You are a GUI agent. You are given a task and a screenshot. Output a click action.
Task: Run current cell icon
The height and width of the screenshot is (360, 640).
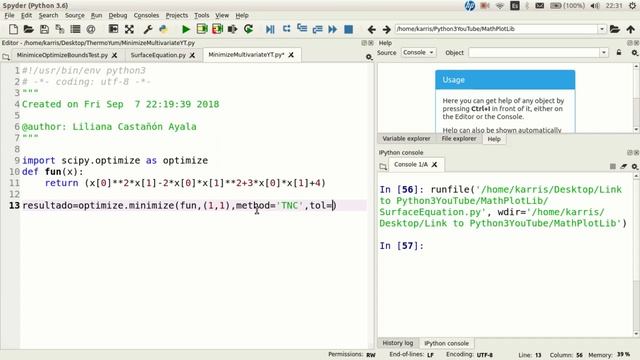coord(202,29)
